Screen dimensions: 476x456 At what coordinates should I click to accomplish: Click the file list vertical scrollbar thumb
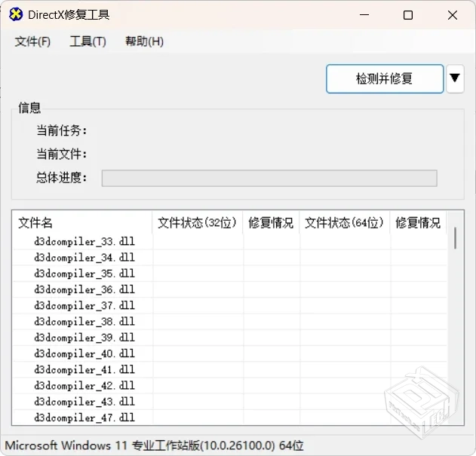tap(455, 238)
